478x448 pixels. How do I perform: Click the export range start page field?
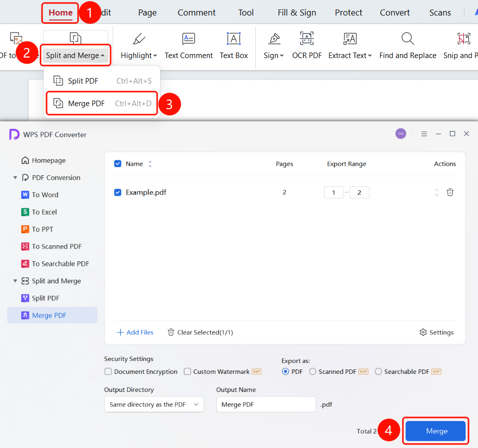coord(333,192)
